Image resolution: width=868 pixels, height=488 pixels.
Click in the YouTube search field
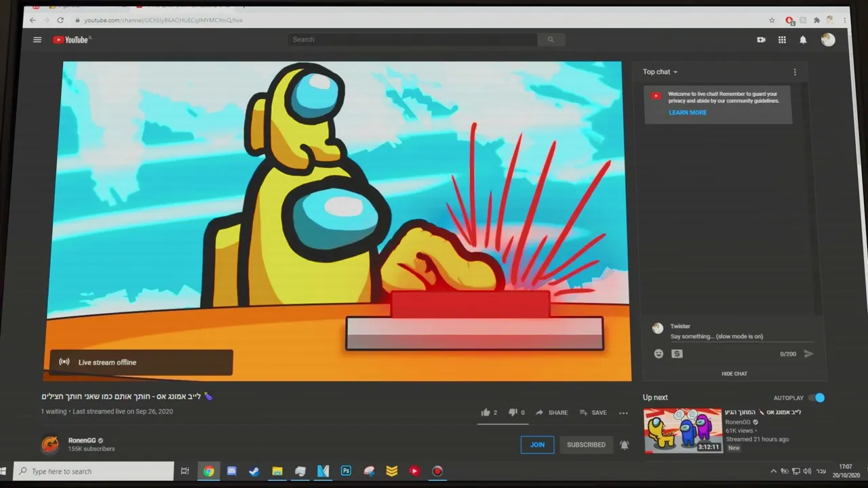[412, 39]
